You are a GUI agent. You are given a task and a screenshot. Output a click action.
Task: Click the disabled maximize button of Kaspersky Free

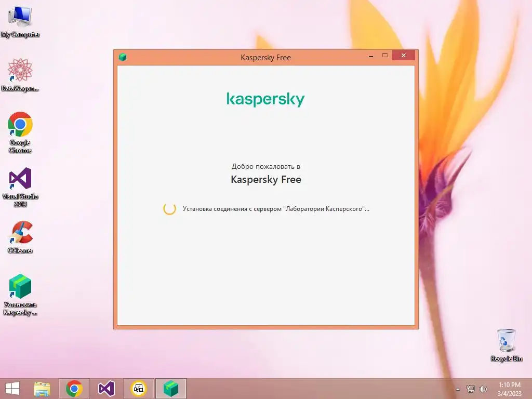coord(385,56)
